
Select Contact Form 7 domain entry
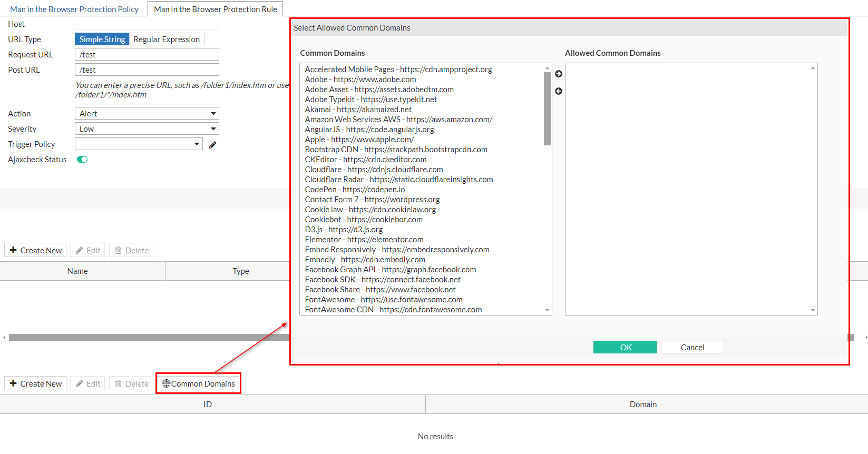(373, 200)
